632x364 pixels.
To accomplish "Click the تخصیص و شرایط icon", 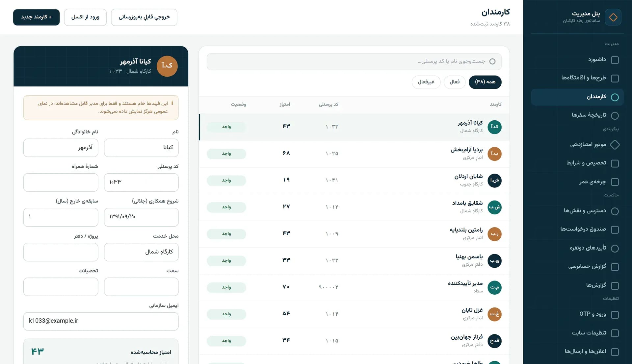I will click(x=615, y=163).
